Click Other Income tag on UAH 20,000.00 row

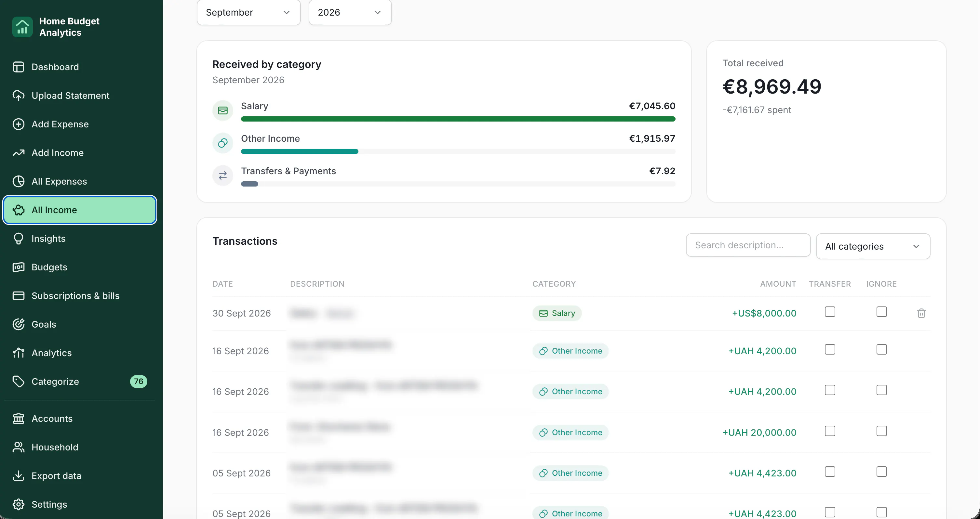pyautogui.click(x=570, y=433)
